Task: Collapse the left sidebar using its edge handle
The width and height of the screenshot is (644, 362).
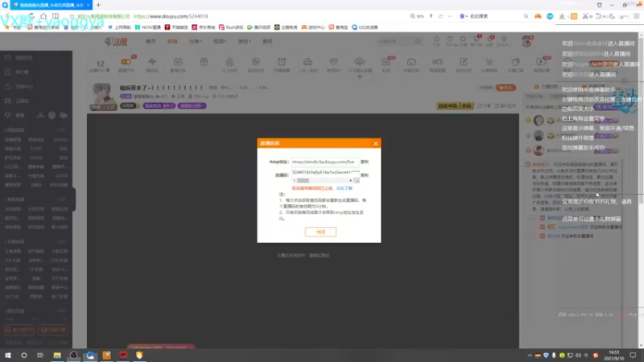Action: pyautogui.click(x=73, y=200)
